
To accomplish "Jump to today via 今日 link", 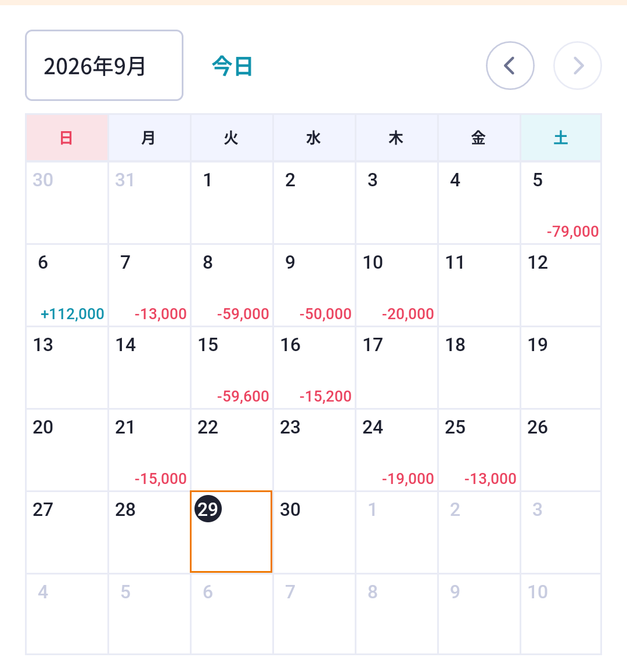I will (x=232, y=66).
